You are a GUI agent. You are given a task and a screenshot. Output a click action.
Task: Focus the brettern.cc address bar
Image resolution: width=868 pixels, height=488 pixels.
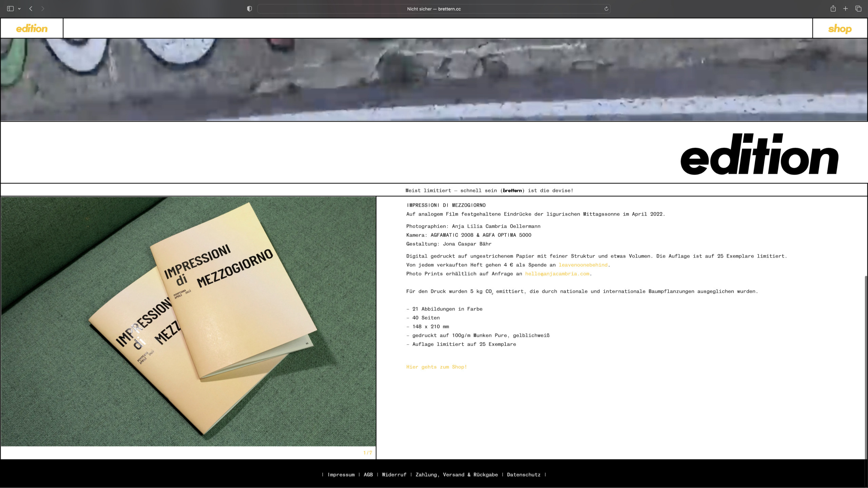[x=433, y=9]
